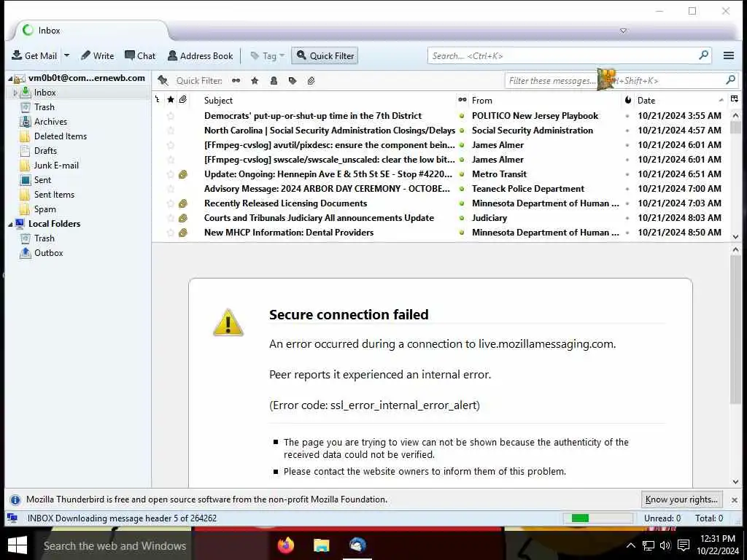This screenshot has width=747, height=560.
Task: Open the Tag dropdown
Action: click(267, 55)
